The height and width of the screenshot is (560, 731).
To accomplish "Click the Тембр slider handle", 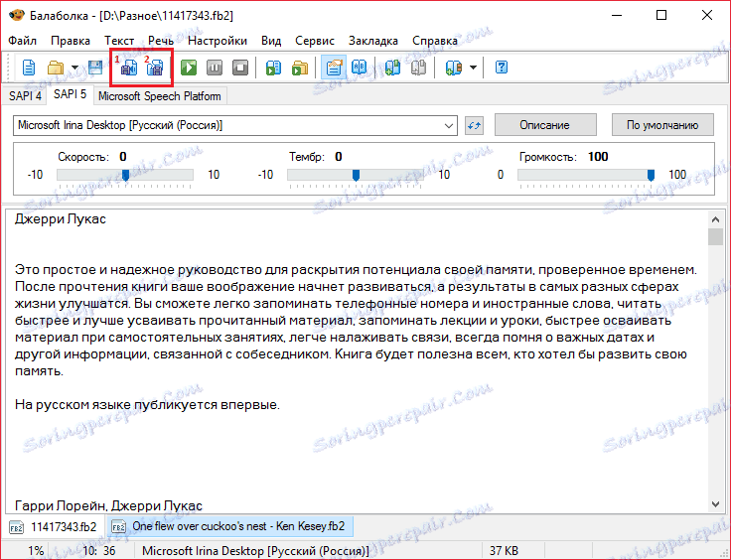I will (x=356, y=175).
